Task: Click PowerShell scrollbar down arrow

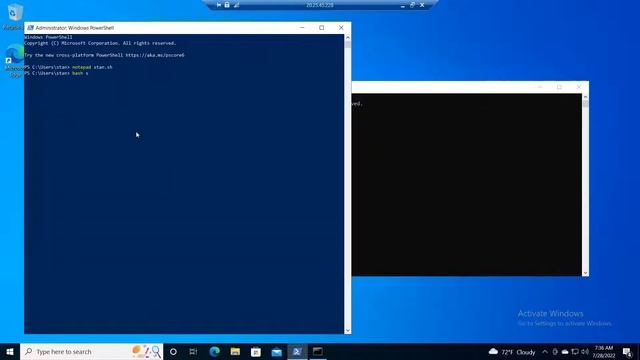Action: 348,331
